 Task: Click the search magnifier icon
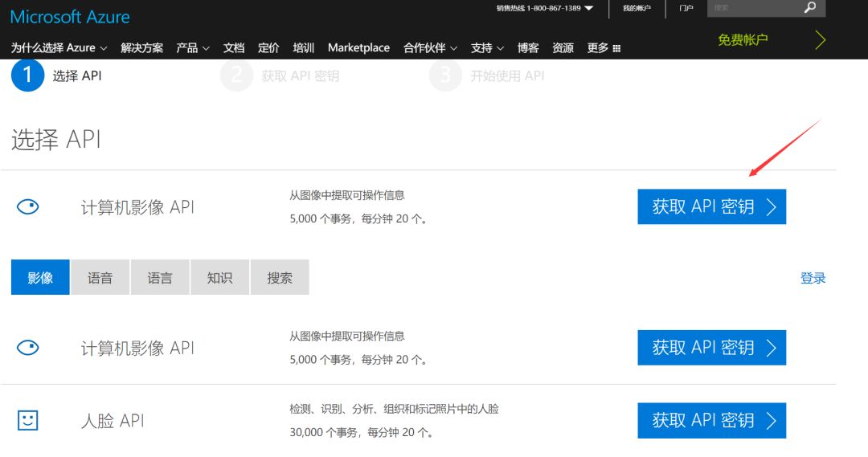(810, 7)
